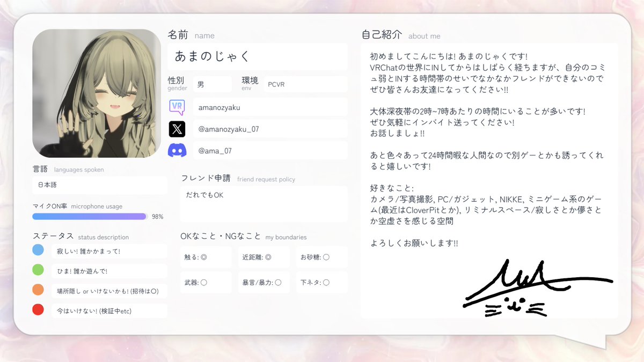Screen dimensions: 644x362
Task: Click the 名前 name heading
Action: click(x=191, y=35)
